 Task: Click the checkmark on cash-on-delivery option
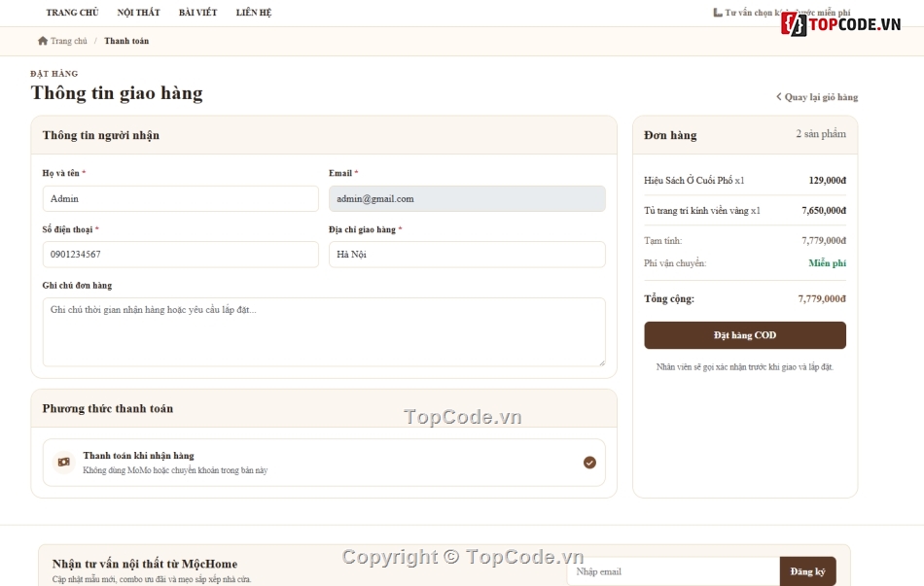[x=589, y=463]
